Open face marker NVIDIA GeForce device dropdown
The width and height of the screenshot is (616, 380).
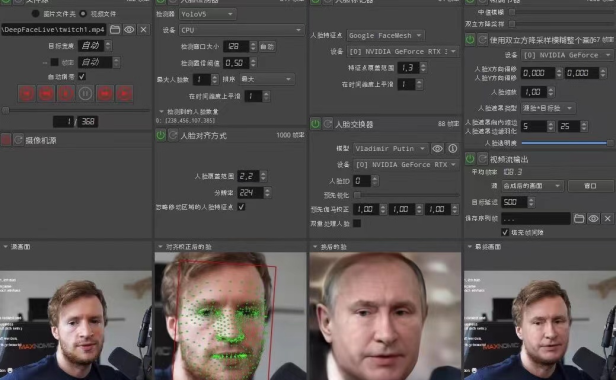point(402,51)
